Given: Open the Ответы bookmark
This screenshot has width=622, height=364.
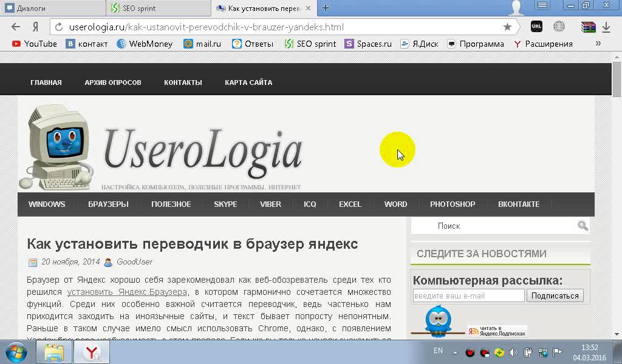Looking at the screenshot, I should [253, 44].
